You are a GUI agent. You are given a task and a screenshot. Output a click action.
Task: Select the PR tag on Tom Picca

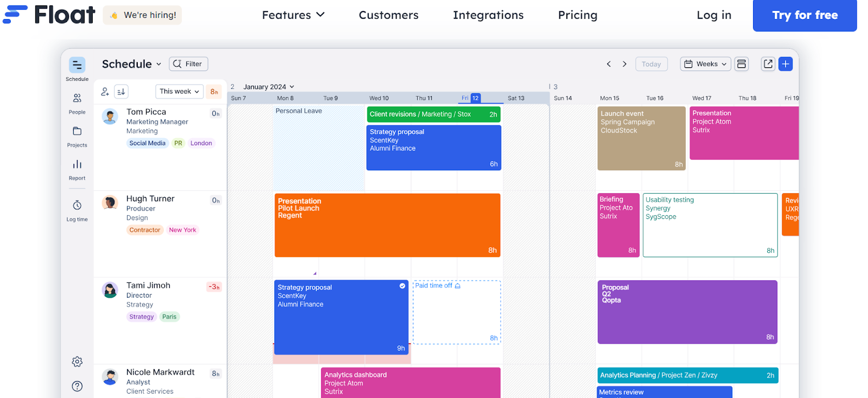[178, 143]
